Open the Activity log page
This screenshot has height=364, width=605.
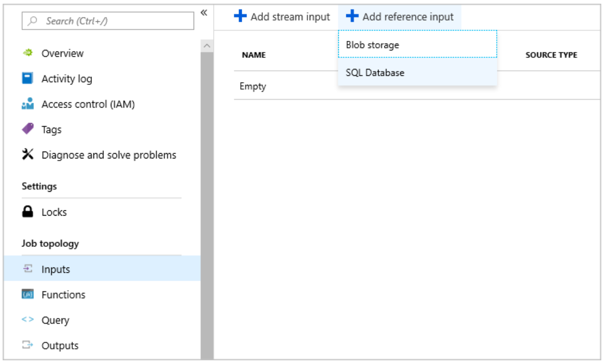(67, 79)
